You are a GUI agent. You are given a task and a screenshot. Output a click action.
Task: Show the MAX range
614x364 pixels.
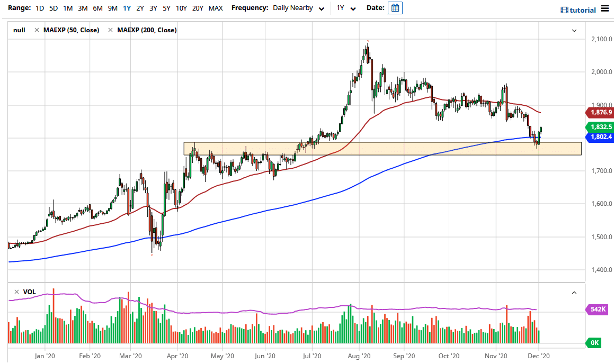[x=216, y=8]
